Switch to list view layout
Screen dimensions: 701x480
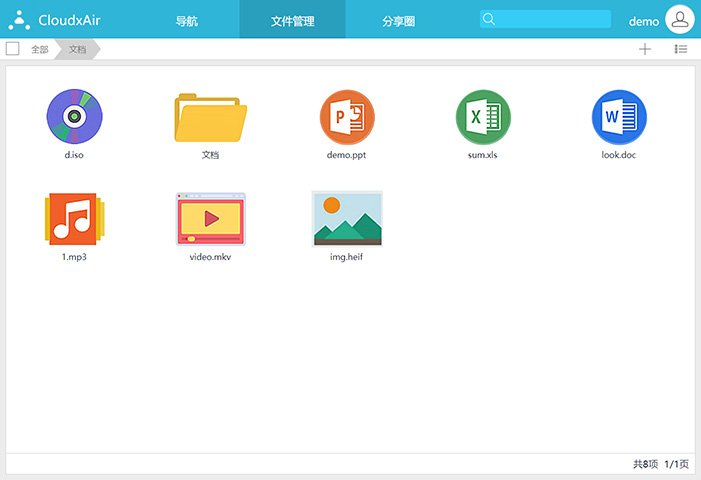(x=681, y=49)
